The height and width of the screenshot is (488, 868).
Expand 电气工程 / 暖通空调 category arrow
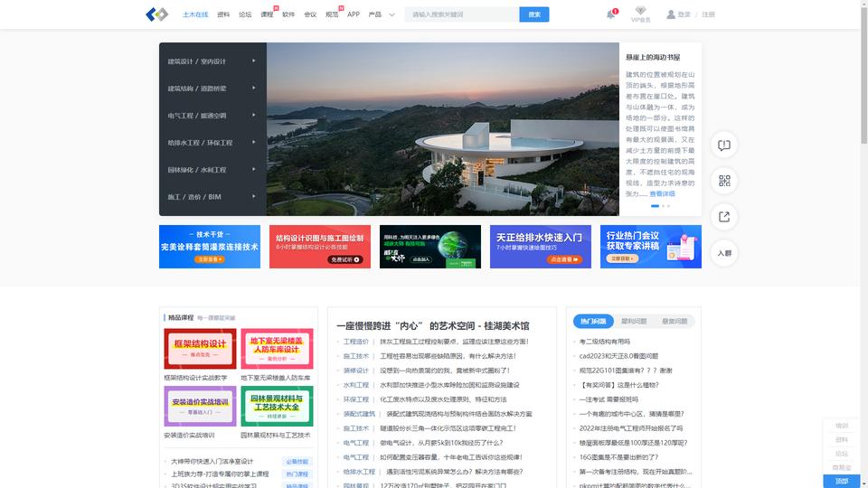point(253,115)
